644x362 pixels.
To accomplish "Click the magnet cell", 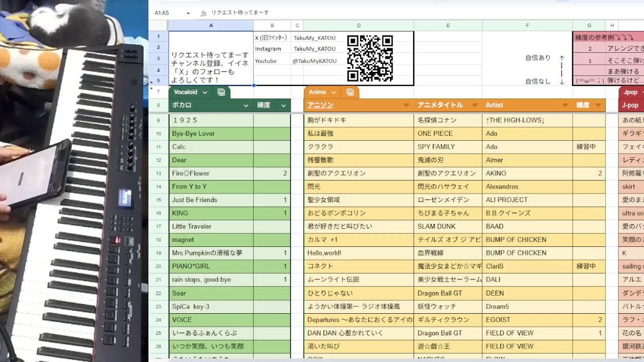I will 211,240.
